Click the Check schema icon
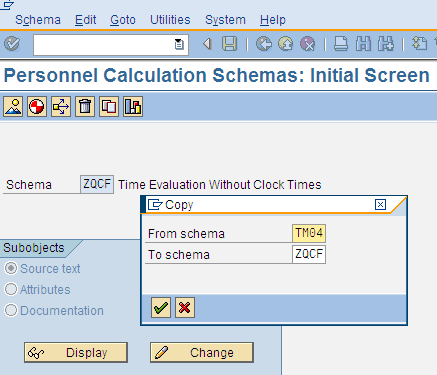 pos(37,107)
